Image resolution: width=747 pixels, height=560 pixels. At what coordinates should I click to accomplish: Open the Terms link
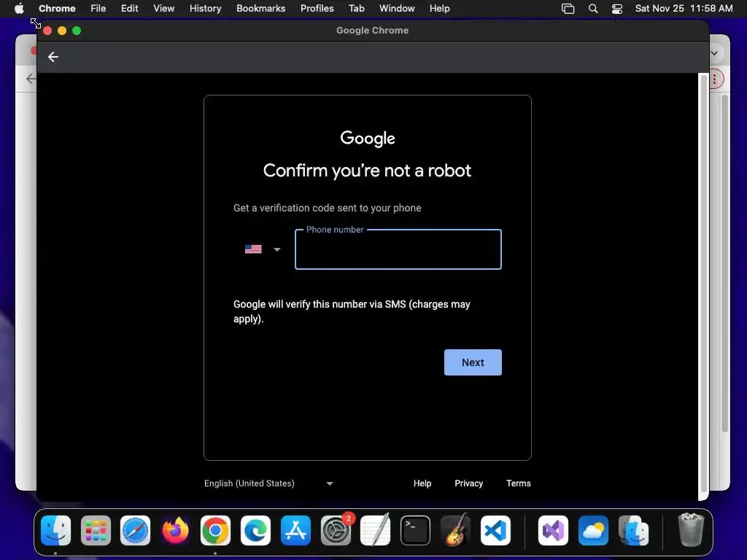[519, 483]
